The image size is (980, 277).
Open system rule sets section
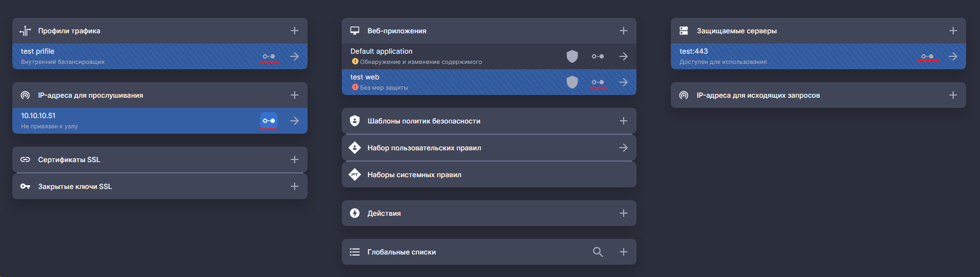pos(414,174)
